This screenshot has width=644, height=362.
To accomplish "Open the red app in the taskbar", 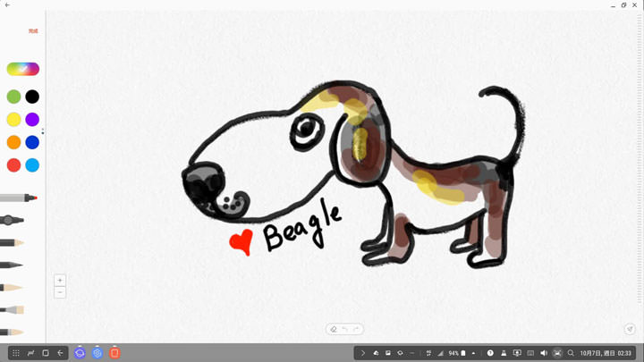I will click(114, 353).
